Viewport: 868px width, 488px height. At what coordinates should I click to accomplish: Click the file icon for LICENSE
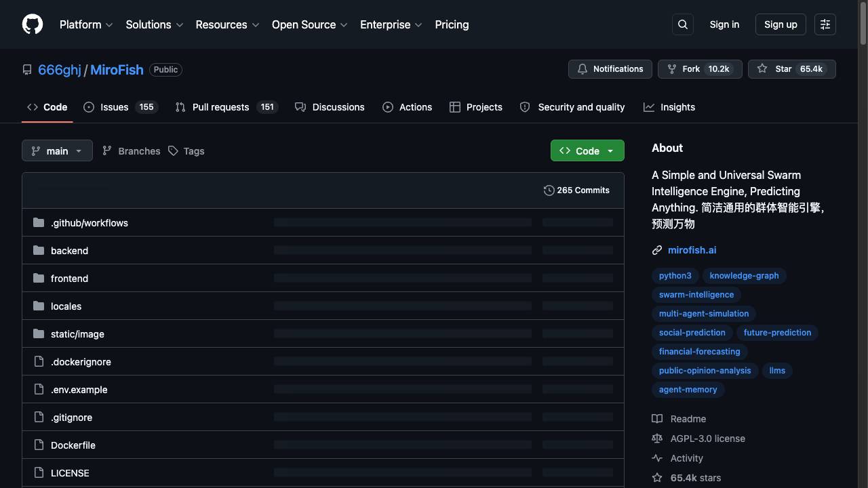(39, 472)
